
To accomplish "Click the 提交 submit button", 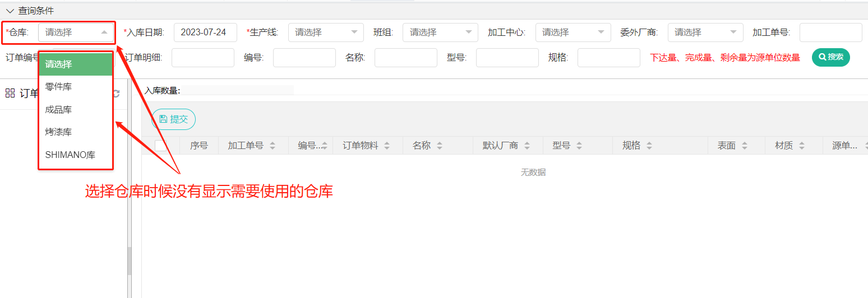I will tap(174, 119).
